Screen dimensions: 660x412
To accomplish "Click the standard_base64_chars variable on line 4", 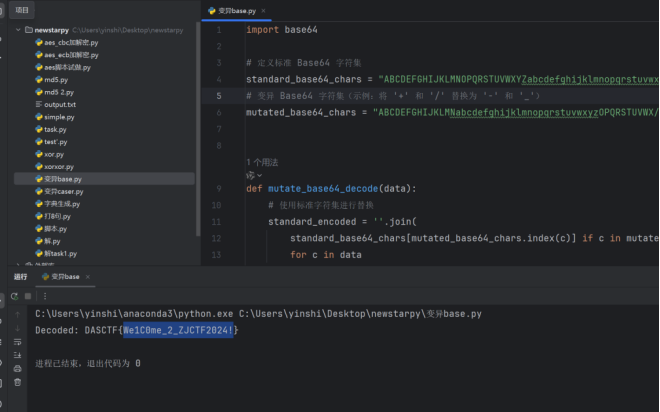I will [x=304, y=80].
